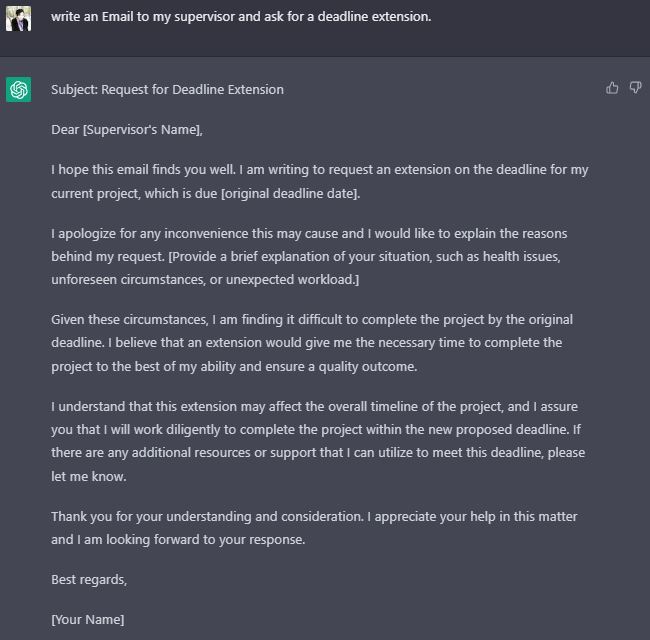The image size is (650, 640).
Task: Click the 'Given these circumstances' paragraph start
Action: point(130,320)
